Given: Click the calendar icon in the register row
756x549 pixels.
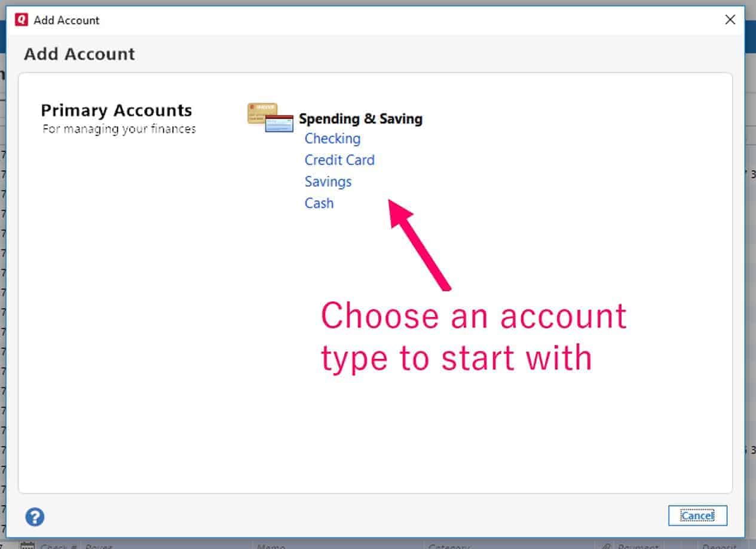Looking at the screenshot, I should point(26,545).
